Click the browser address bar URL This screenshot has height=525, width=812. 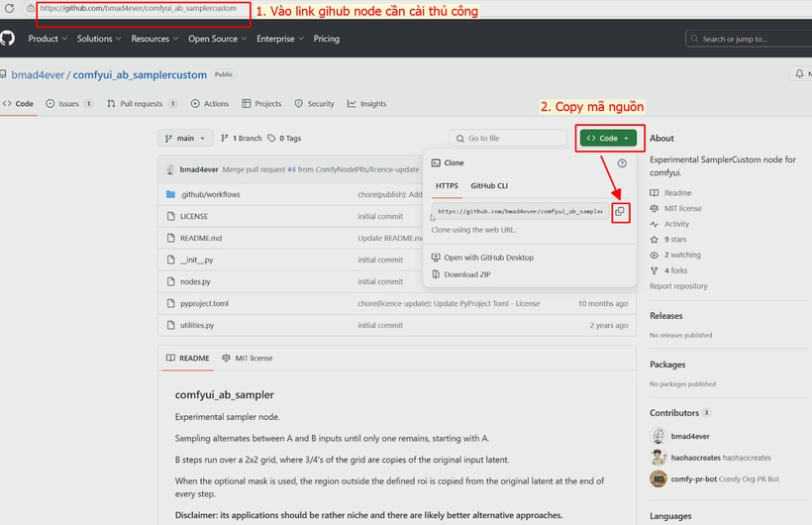point(139,8)
